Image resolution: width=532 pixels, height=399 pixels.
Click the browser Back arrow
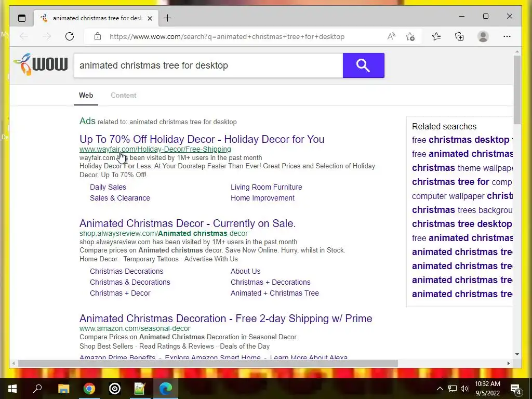coord(24,36)
